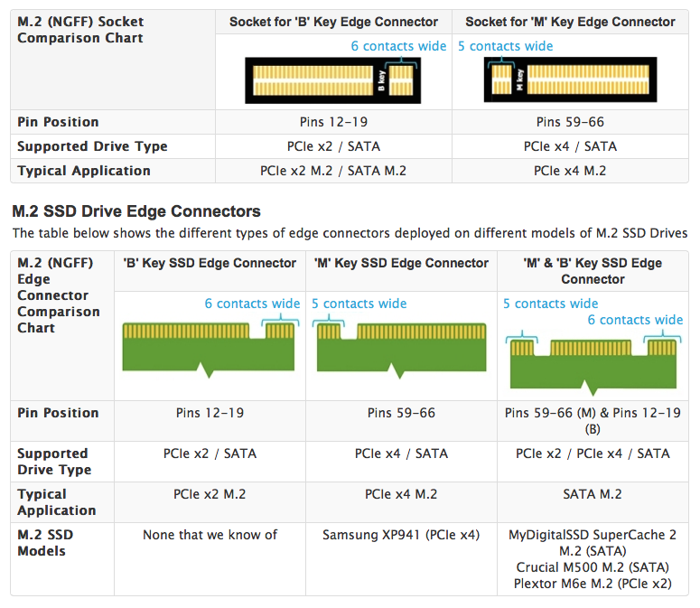Click the 'B' Key SSD edge connector illustration
Image resolution: width=700 pixels, height=608 pixels.
[x=209, y=350]
